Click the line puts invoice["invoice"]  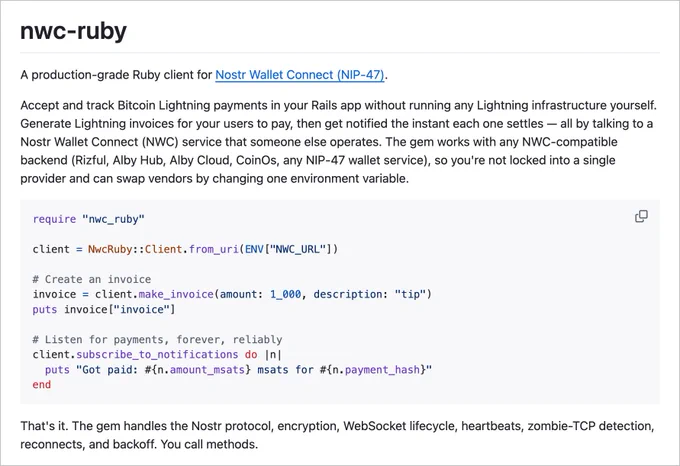(x=104, y=310)
